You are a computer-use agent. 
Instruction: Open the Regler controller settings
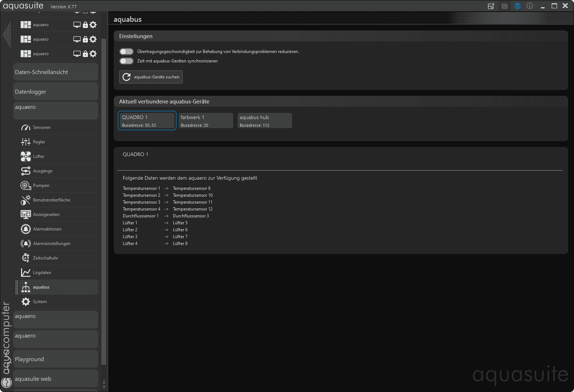[59, 142]
